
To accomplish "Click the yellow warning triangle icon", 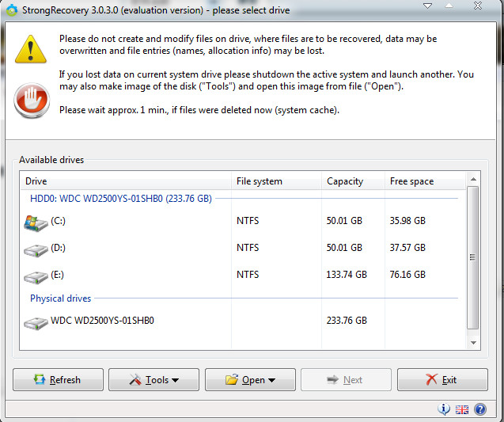I will 31,49.
